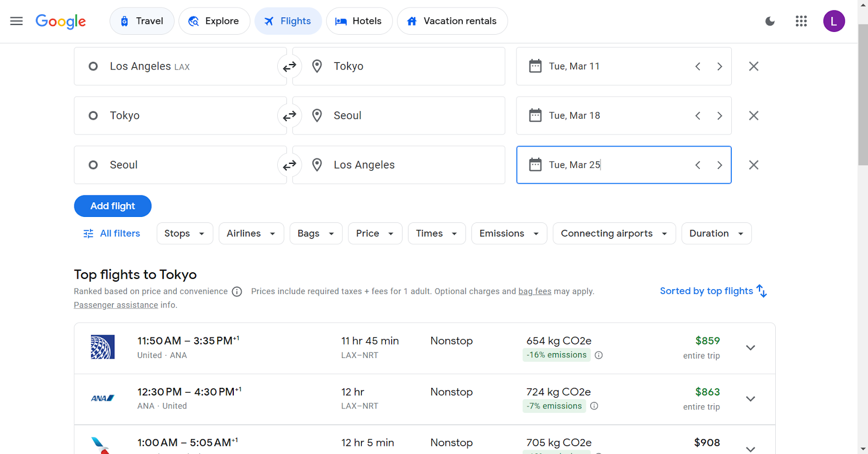868x454 pixels.
Task: Edit the Los Angeles destination field
Action: (x=399, y=165)
